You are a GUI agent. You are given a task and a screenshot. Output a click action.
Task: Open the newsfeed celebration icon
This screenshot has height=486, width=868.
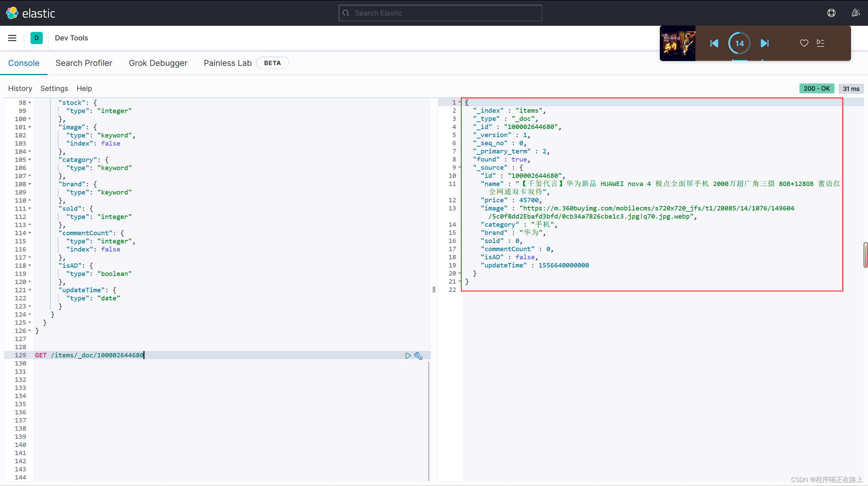click(855, 13)
